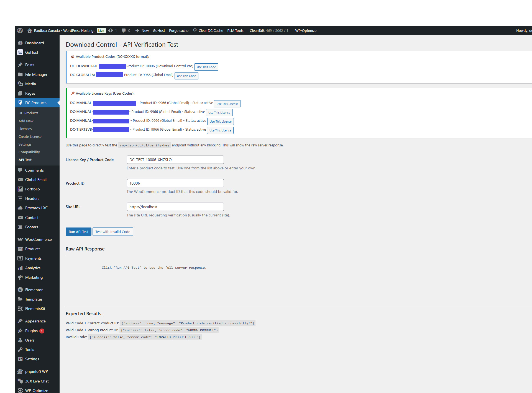Click the Plugins update badge
This screenshot has height=393, width=532.
(x=42, y=331)
